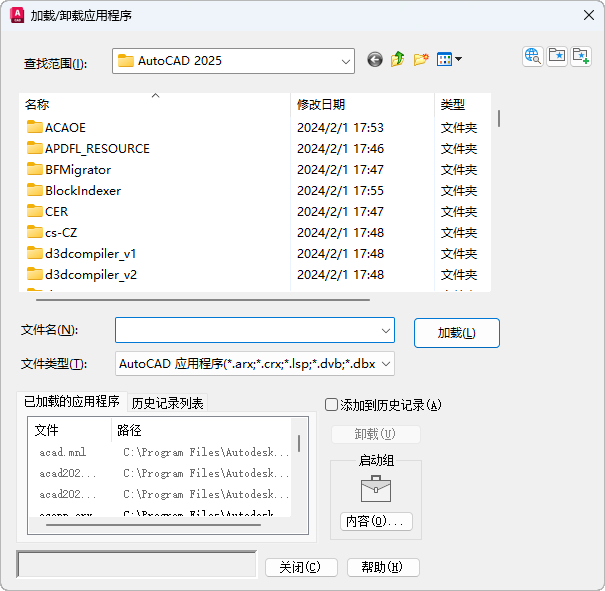Click the 2024/2/1 17:53 date cell

tap(340, 128)
